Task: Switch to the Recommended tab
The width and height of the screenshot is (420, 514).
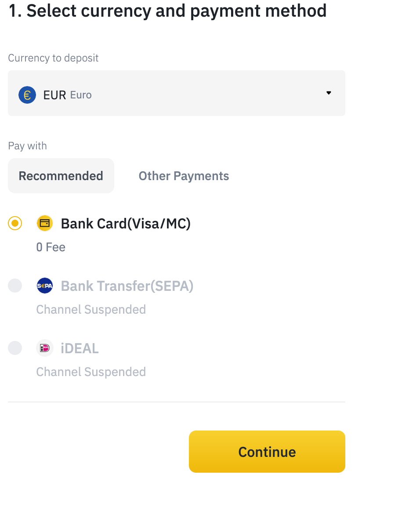Action: point(61,176)
